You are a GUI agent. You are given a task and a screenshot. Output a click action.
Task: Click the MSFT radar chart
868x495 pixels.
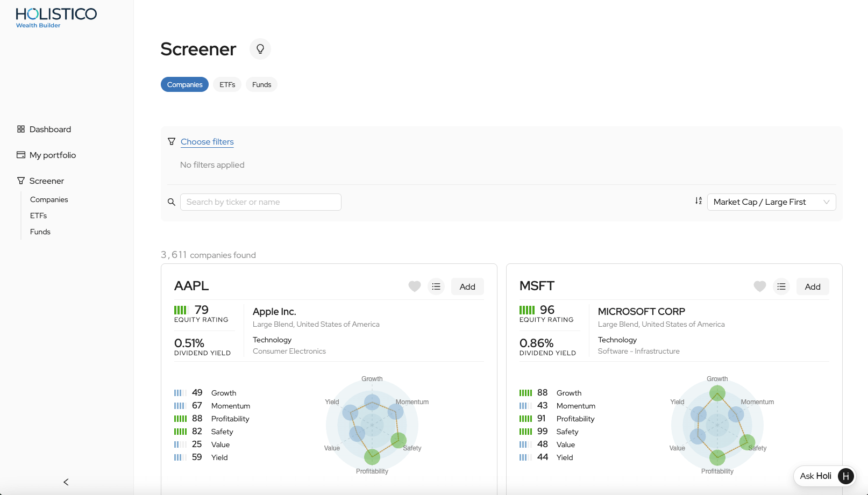pos(717,425)
